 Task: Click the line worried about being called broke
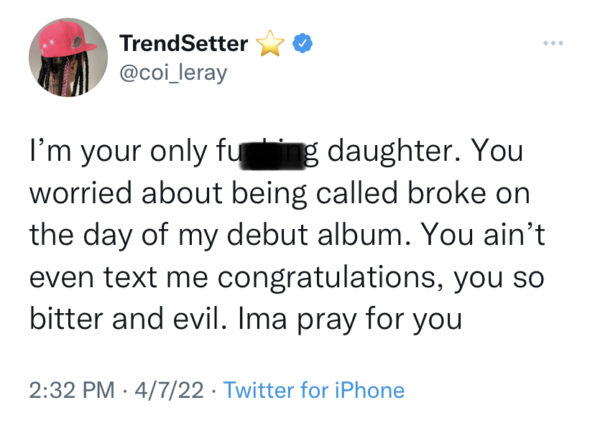pyautogui.click(x=280, y=193)
